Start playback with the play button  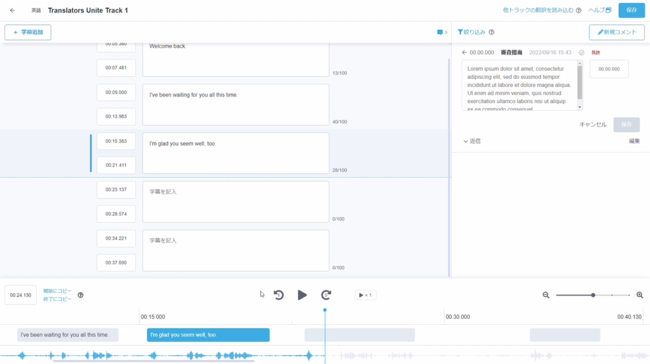(x=302, y=295)
